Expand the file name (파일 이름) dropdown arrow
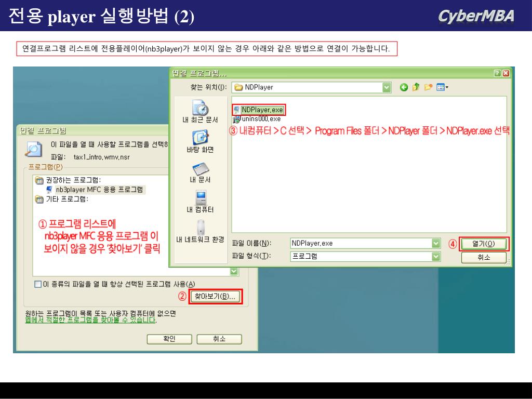Screen dimensions: 532x399 point(436,243)
